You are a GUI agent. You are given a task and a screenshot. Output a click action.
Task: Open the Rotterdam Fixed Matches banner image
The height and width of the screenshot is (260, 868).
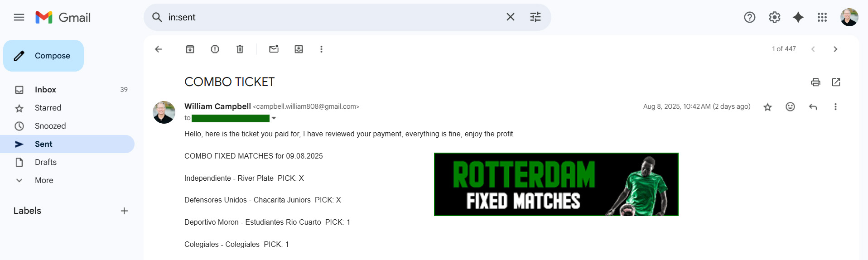coord(556,184)
